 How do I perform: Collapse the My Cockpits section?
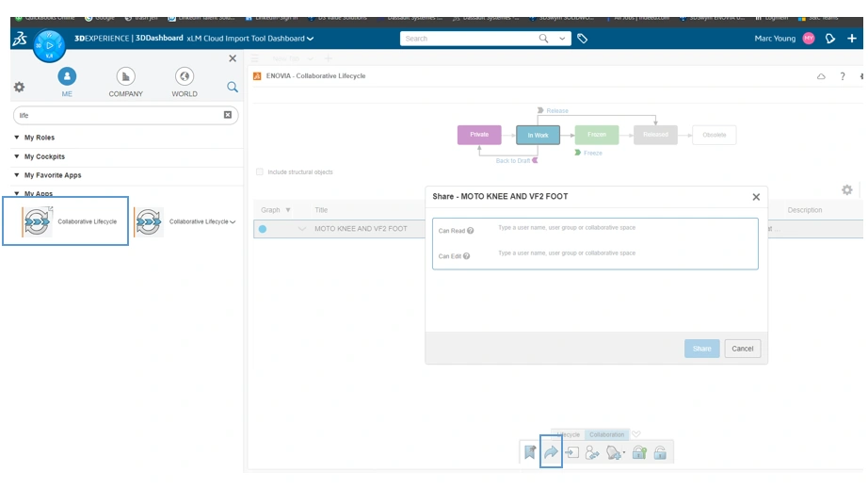(17, 156)
